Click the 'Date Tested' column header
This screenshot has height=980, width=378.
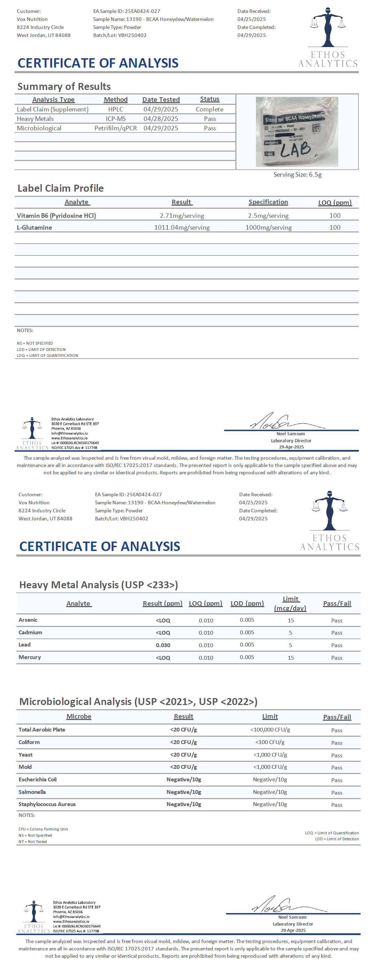point(161,99)
